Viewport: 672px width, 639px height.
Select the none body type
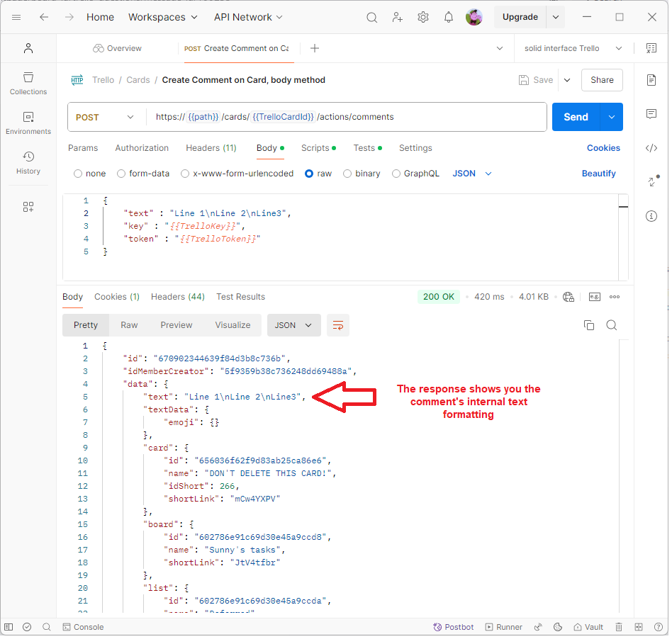tap(78, 174)
